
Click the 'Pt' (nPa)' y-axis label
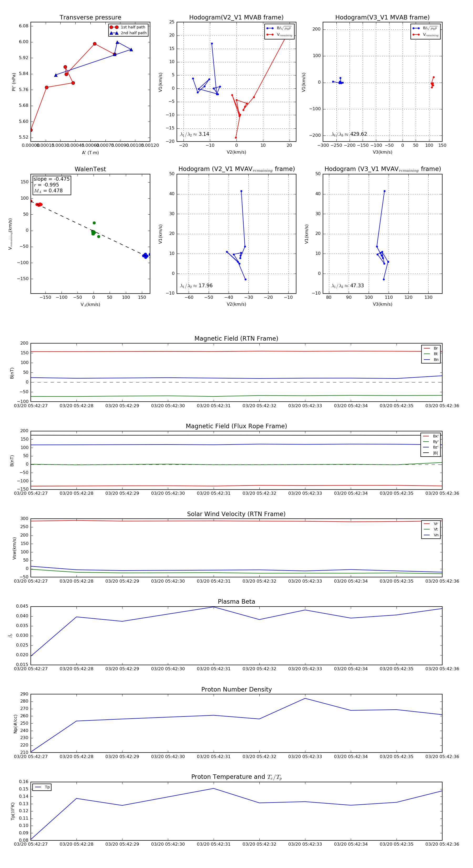coord(14,82)
